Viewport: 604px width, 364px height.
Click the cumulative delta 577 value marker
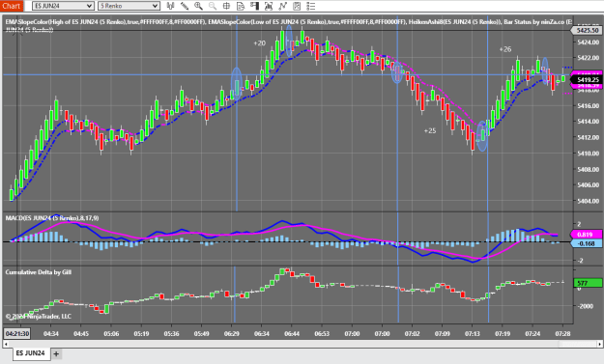click(x=588, y=283)
